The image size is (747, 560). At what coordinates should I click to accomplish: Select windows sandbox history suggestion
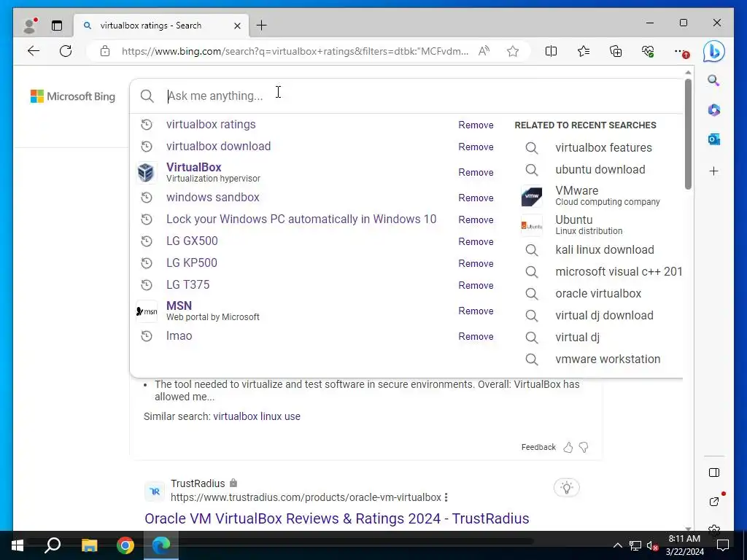pyautogui.click(x=213, y=197)
